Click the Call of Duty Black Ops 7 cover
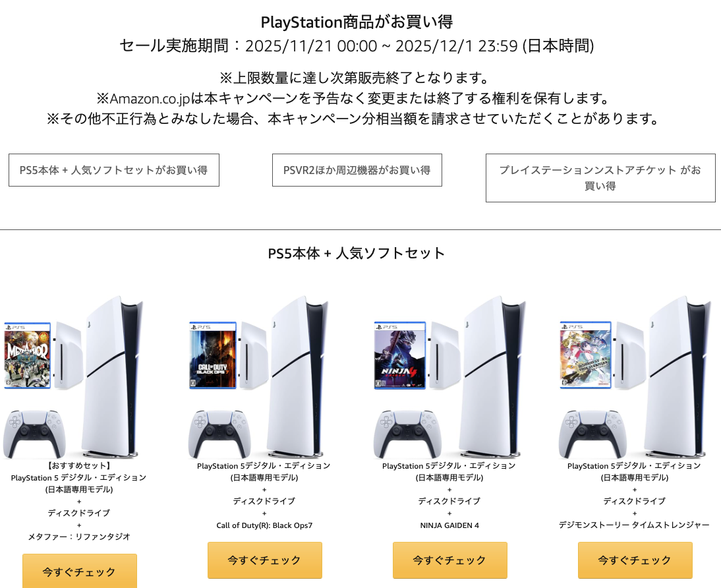The image size is (721, 588). [x=213, y=356]
